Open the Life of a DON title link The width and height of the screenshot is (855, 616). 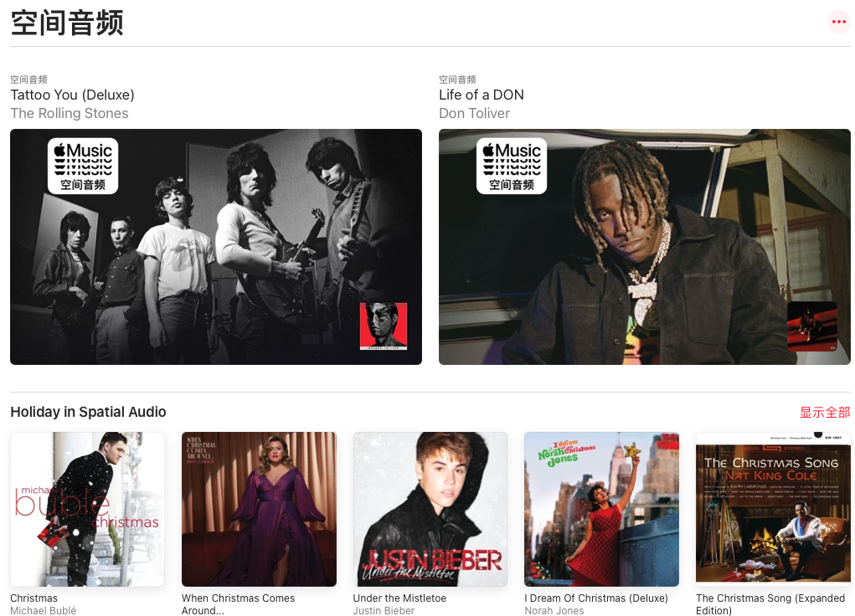click(x=481, y=95)
